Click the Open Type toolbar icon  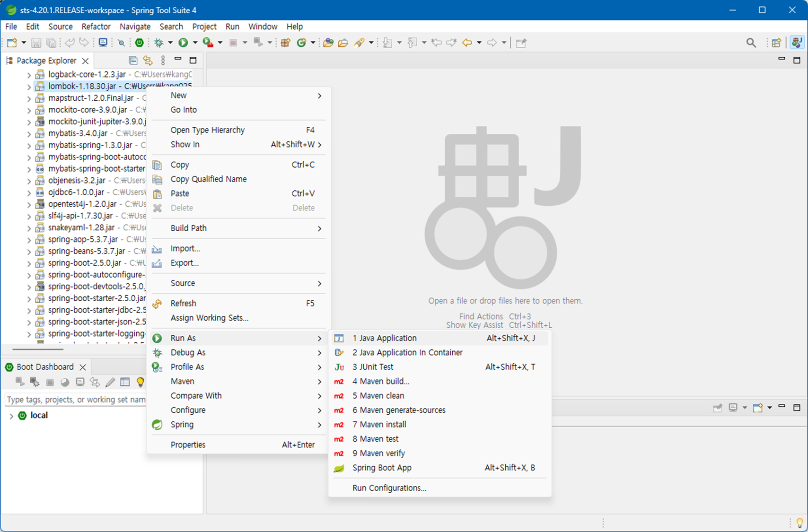tap(328, 43)
